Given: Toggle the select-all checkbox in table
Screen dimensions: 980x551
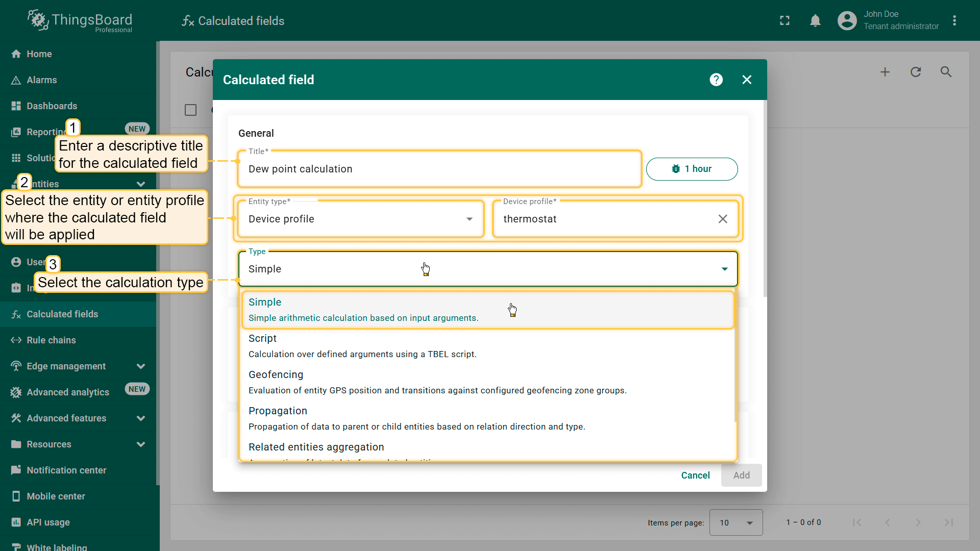Looking at the screenshot, I should [x=190, y=110].
